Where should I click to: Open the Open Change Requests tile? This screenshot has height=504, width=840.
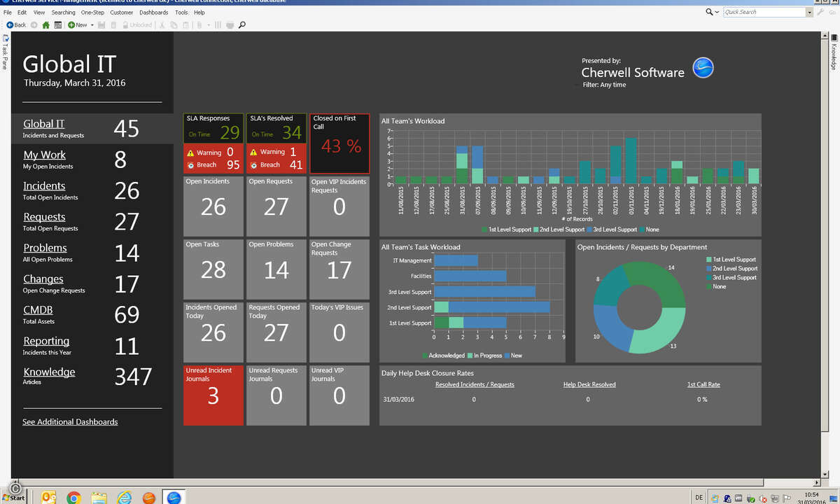click(x=339, y=269)
